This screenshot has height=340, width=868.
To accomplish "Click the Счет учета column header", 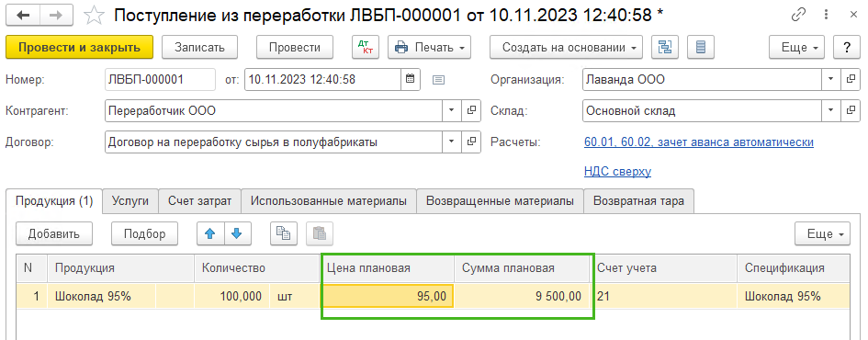I will pyautogui.click(x=663, y=268).
